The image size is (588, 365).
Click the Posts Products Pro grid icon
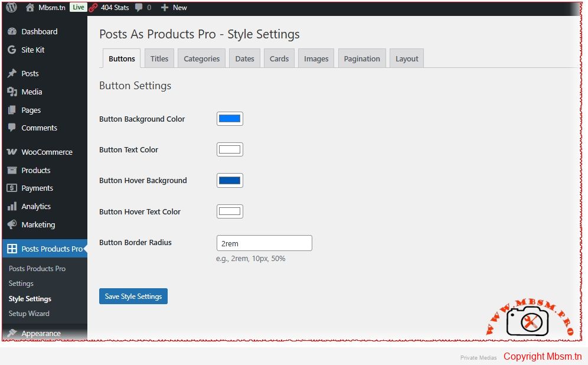(x=13, y=249)
